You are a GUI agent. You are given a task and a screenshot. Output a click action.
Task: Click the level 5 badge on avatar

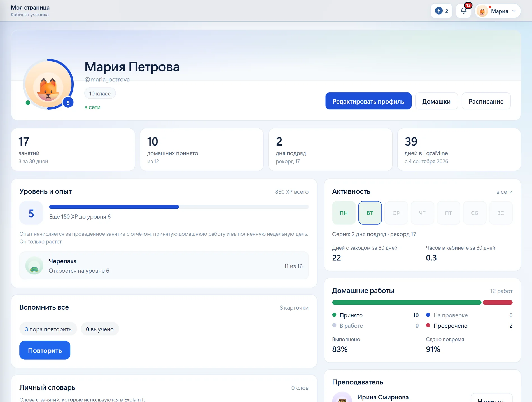click(x=68, y=103)
